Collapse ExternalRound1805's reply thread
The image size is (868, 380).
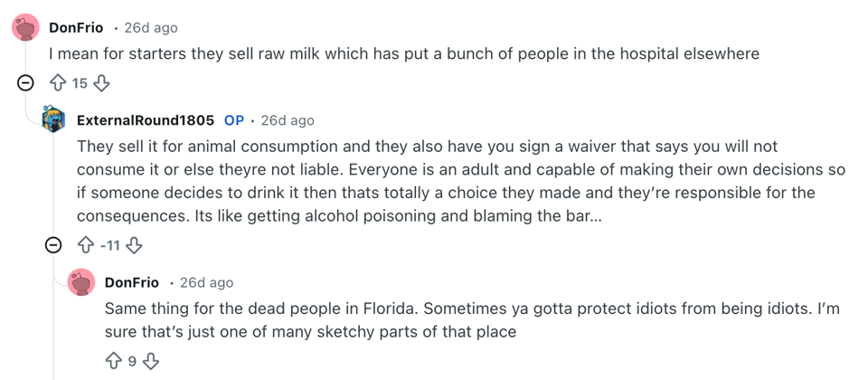(54, 245)
